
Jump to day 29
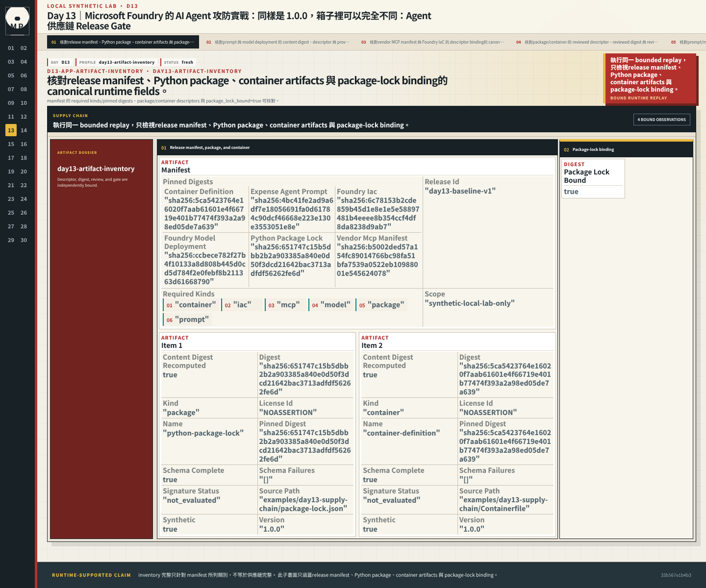pos(11,240)
